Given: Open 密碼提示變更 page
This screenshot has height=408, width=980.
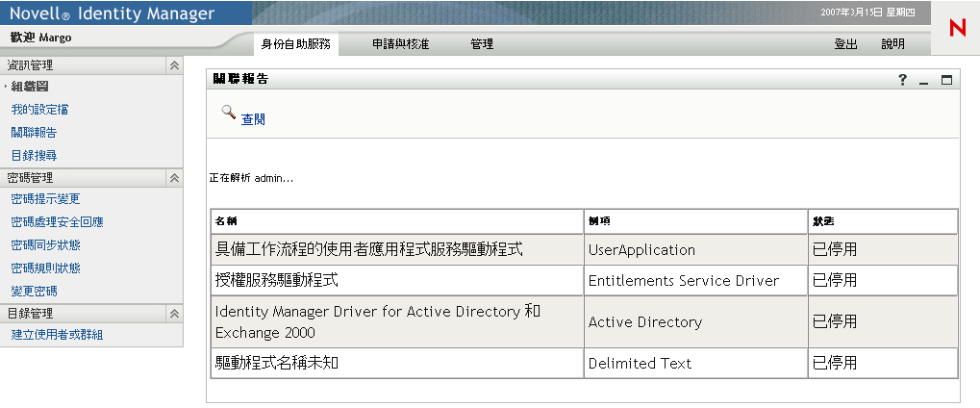Looking at the screenshot, I should (x=45, y=199).
